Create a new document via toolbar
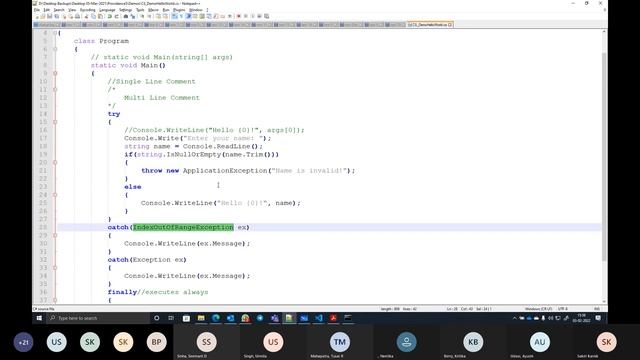The image size is (640, 360). click(37, 16)
